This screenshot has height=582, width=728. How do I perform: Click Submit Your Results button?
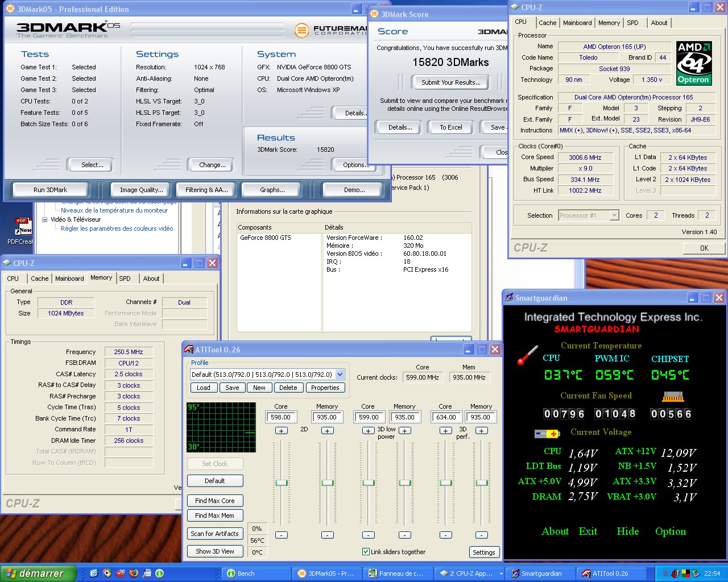click(451, 82)
